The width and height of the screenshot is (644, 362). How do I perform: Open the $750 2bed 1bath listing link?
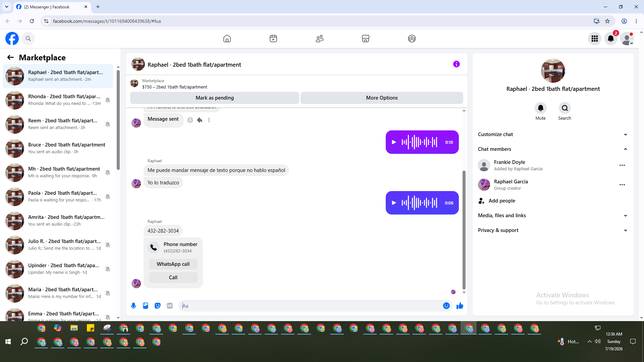pos(174,87)
